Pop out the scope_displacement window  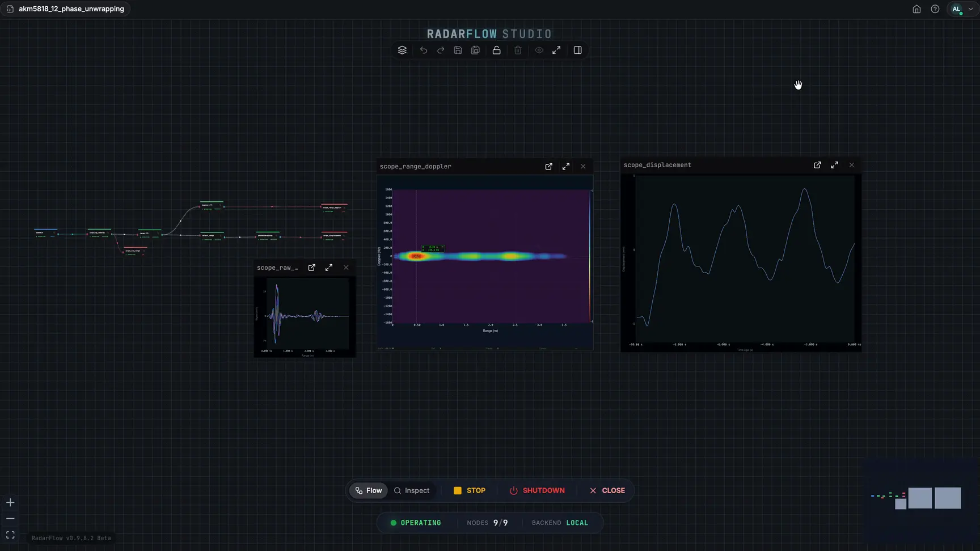click(x=817, y=165)
